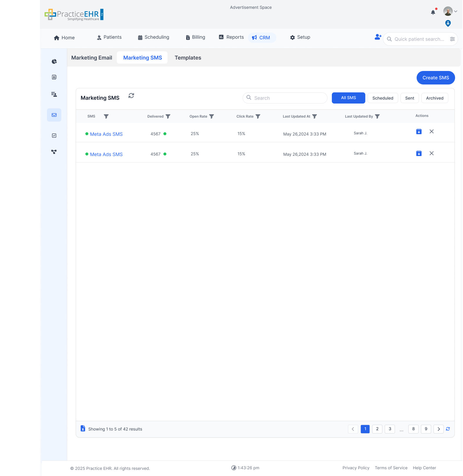463x476 pixels.
Task: Show only Scheduled SMS
Action: pyautogui.click(x=383, y=98)
